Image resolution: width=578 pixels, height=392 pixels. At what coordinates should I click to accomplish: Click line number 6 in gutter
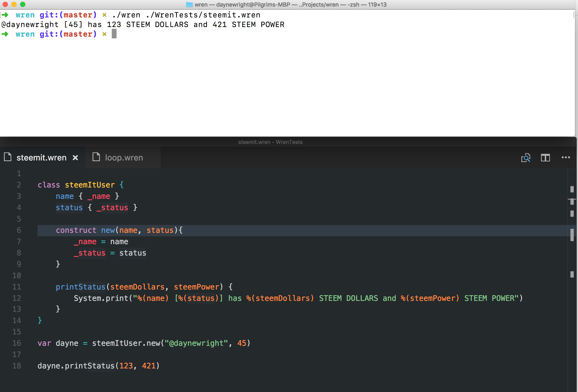pos(19,230)
